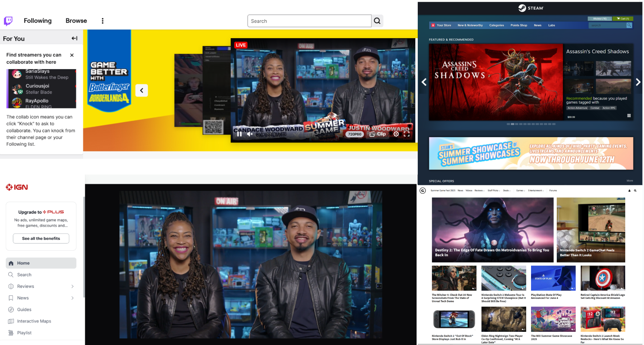Advance to next Steam featured game

coord(638,82)
